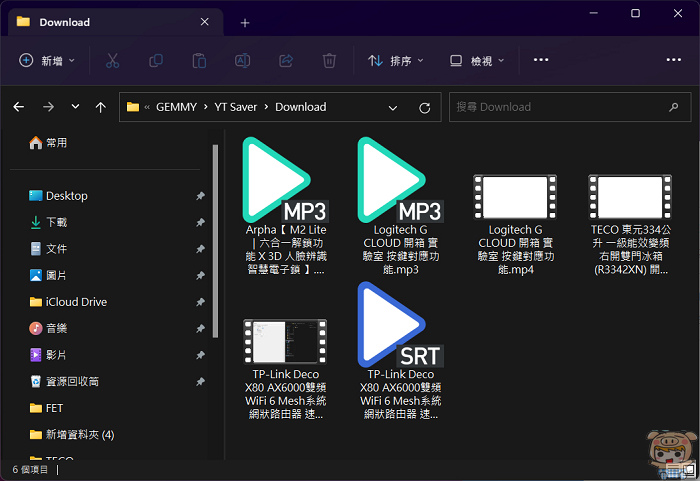700x481 pixels.
Task: Click the Rename icon in toolbar
Action: click(x=242, y=61)
